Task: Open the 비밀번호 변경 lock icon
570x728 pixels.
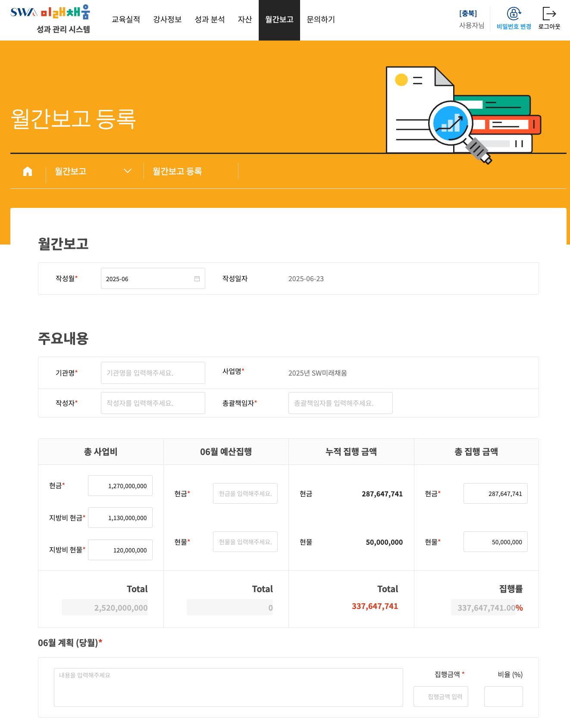Action: click(514, 13)
